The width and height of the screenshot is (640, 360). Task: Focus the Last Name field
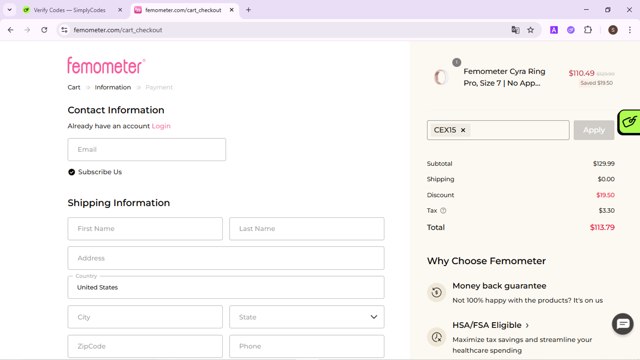(x=307, y=229)
